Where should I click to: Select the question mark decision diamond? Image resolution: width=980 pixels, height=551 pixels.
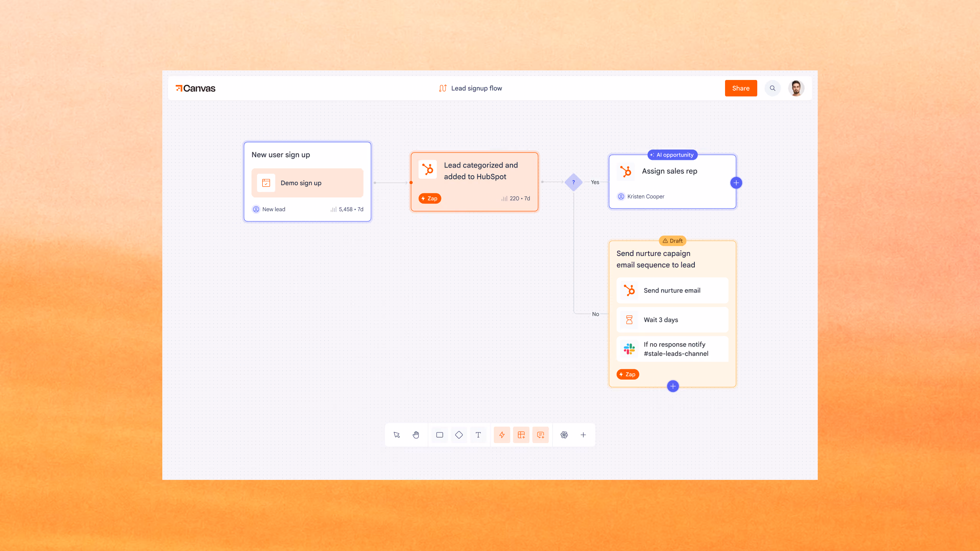click(x=573, y=182)
